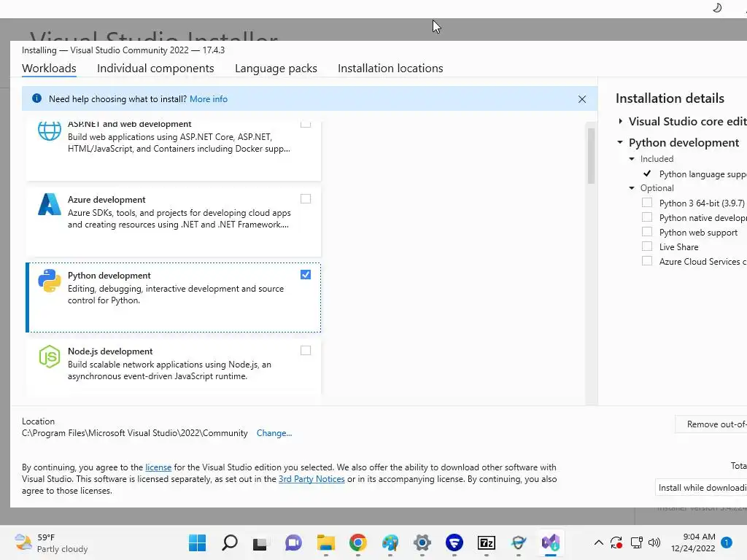Switch to Language packs tab
747x560 pixels.
coord(276,68)
